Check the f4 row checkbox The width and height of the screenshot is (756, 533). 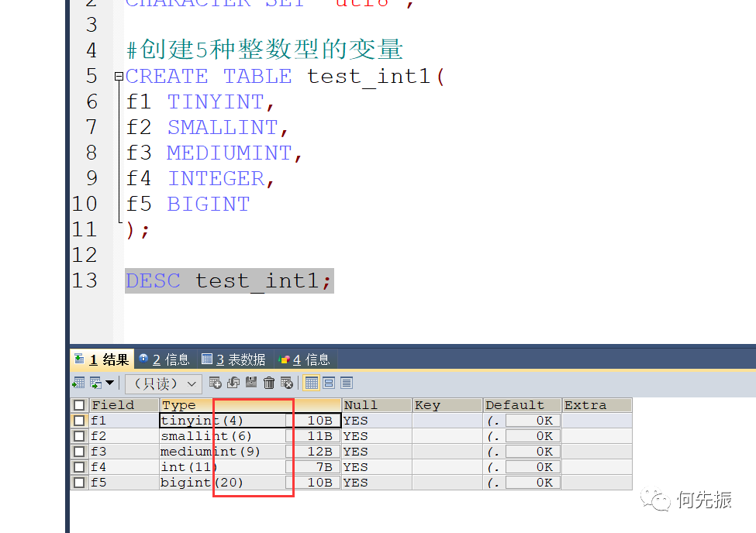click(80, 467)
